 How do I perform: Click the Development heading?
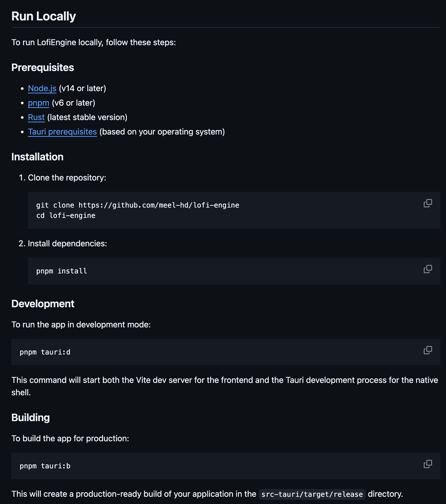pos(43,304)
